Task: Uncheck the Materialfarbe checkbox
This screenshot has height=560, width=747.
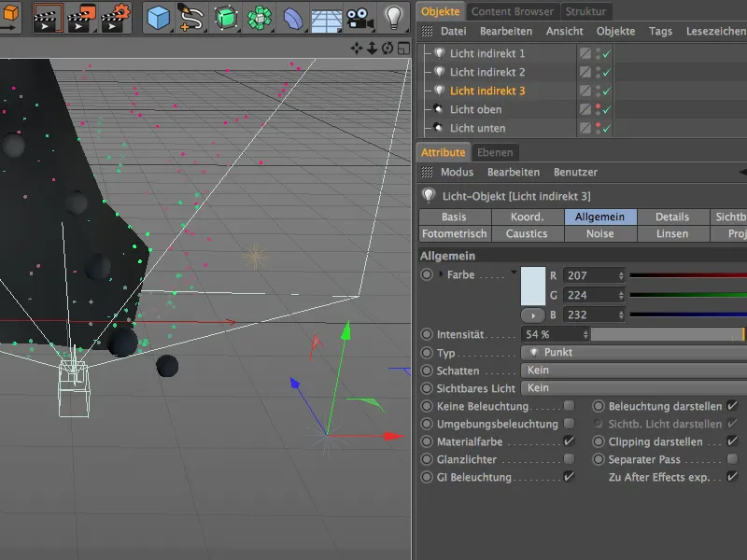Action: [569, 441]
